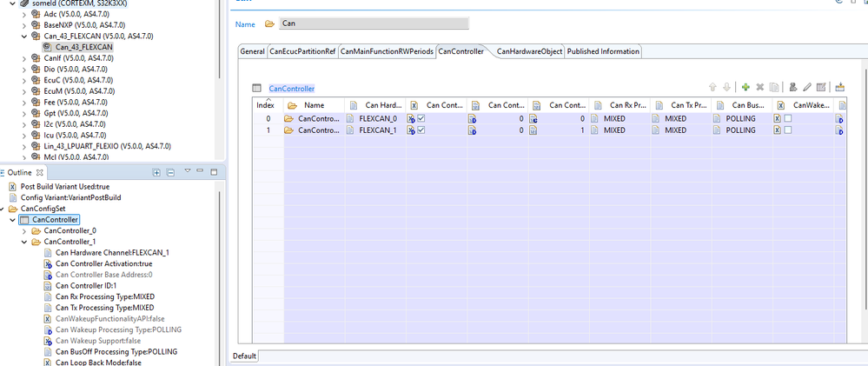
Task: Collapse CanController_1 in Outline tree
Action: [x=23, y=242]
